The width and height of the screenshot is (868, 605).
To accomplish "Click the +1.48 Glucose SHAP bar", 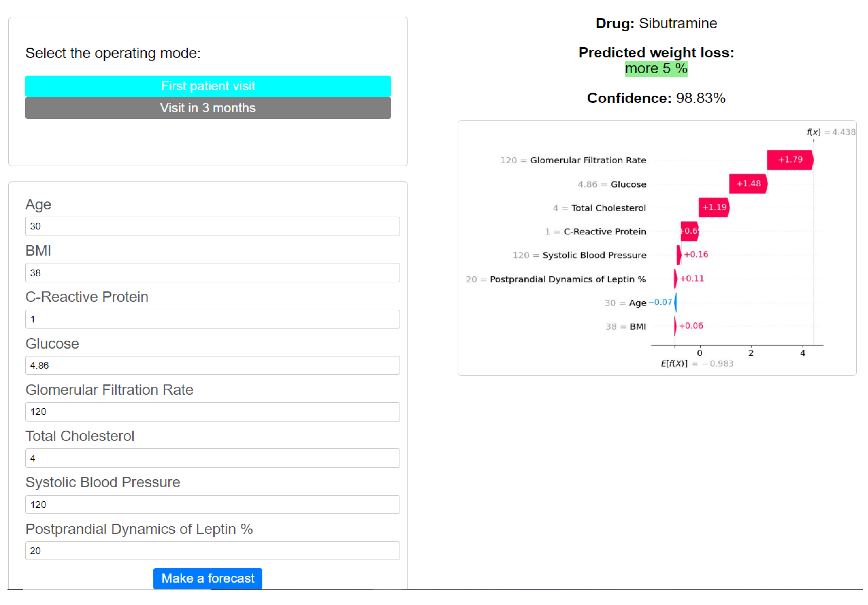I will tap(748, 184).
